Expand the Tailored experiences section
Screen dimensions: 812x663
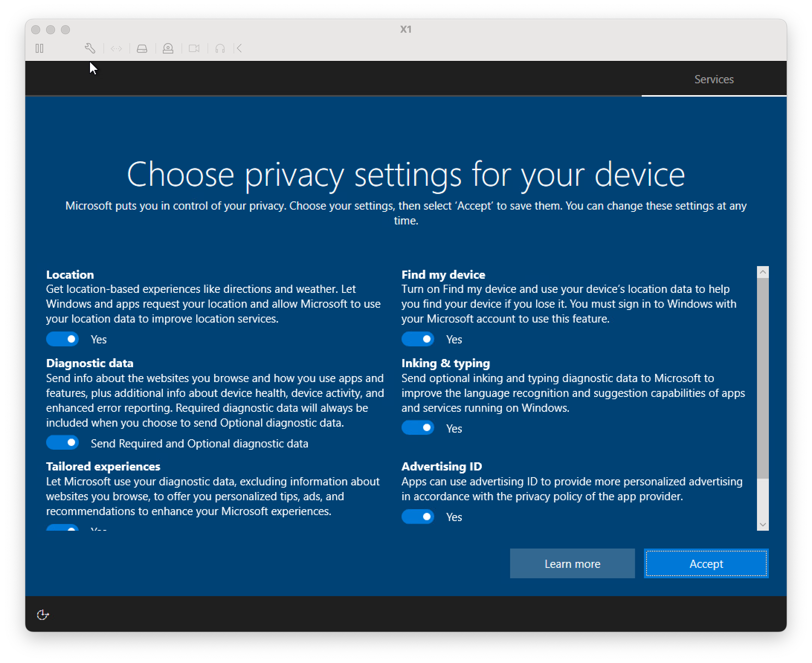point(103,466)
